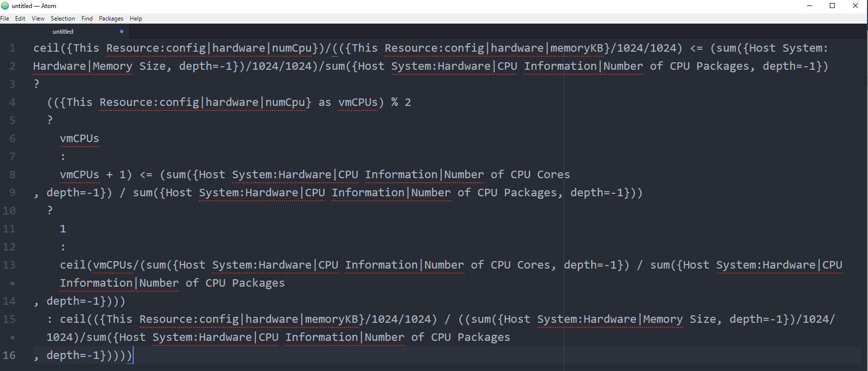Click the modified dot on untitled tab
This screenshot has width=868, height=371.
click(x=122, y=31)
